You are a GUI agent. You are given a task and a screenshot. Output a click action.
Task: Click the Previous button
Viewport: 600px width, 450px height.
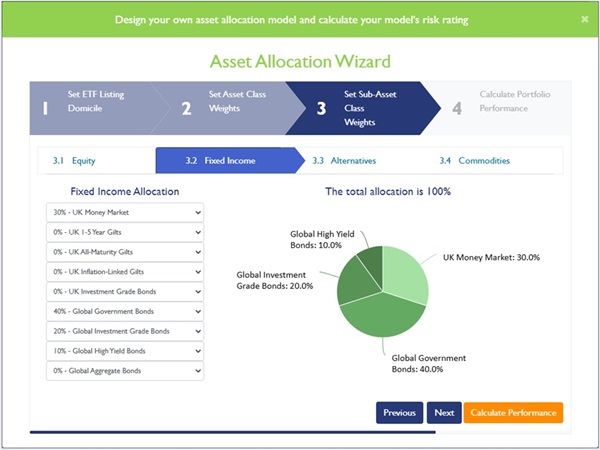tap(399, 412)
